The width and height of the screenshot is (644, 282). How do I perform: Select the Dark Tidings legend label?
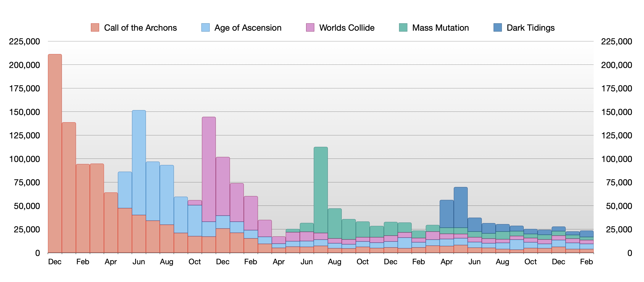531,27
